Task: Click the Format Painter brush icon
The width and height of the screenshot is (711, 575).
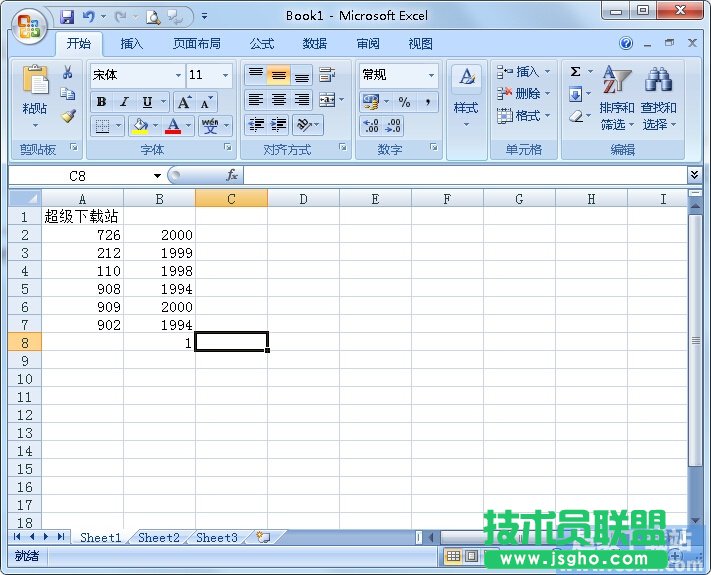Action: pos(68,116)
